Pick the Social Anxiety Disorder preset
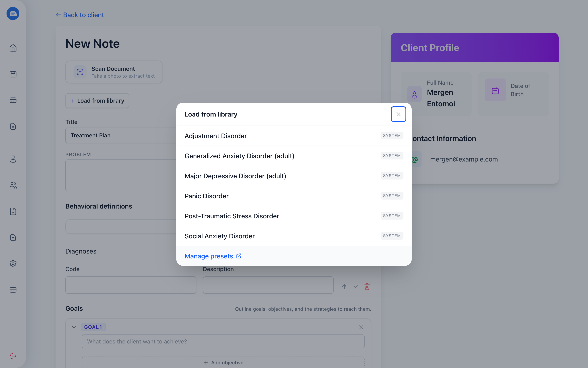The width and height of the screenshot is (588, 368). [x=294, y=236]
